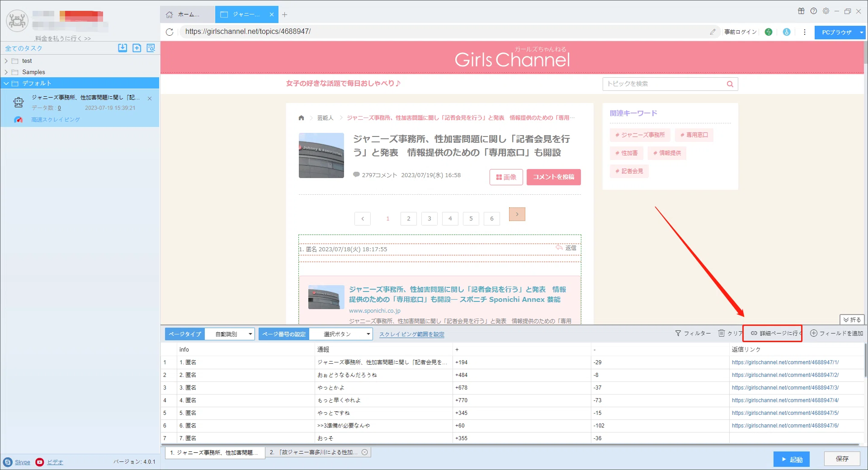Screen dimensions: 868x470
Task: Click the 料金を払うに行く link
Action: point(63,38)
